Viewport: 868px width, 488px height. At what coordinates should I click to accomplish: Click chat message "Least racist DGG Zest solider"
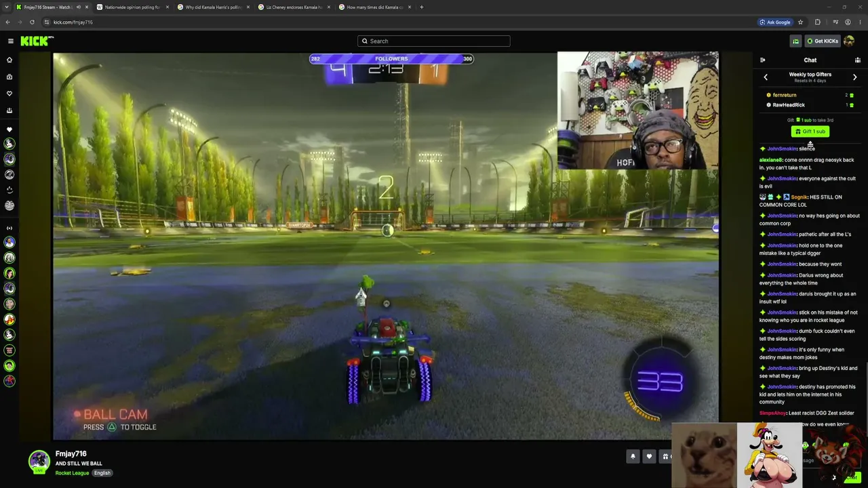(x=821, y=413)
